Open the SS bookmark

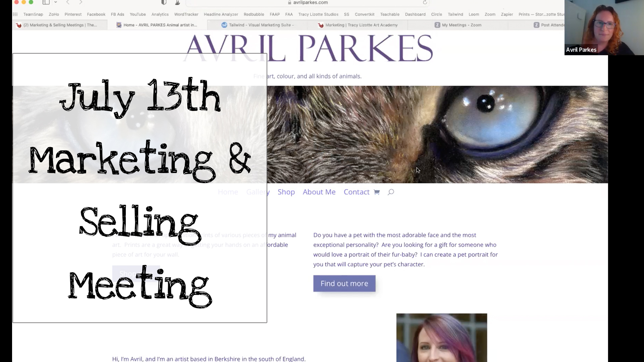[346, 14]
